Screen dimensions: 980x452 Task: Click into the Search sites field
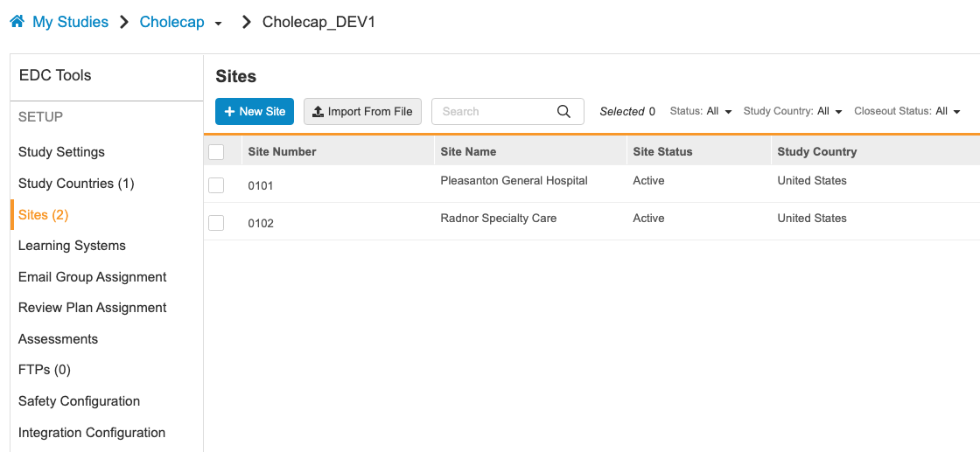coord(494,111)
